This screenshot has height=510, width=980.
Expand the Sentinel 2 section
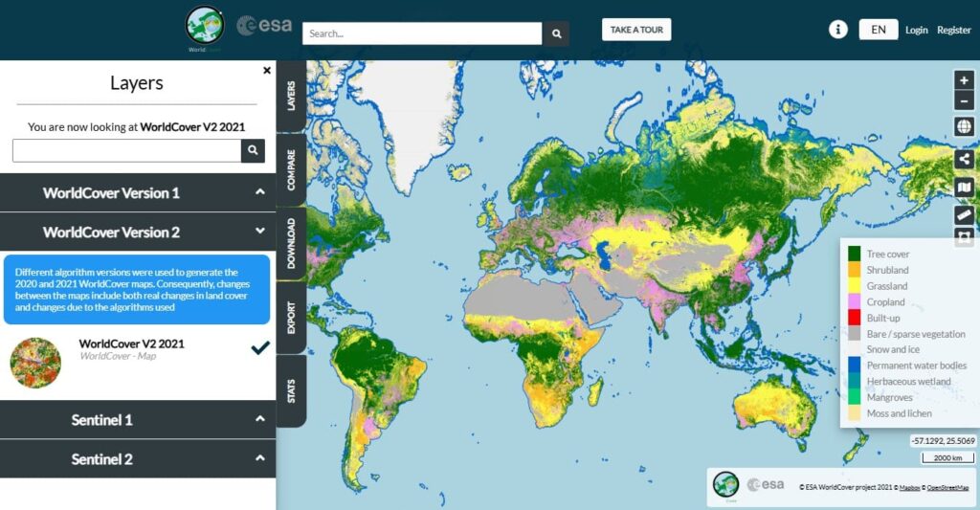[x=138, y=459]
